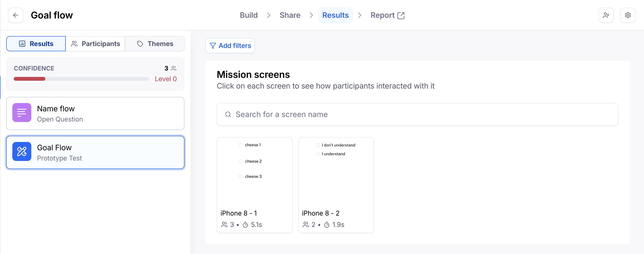Open the settings gear icon
Screen dimensions: 644x254
[627, 15]
